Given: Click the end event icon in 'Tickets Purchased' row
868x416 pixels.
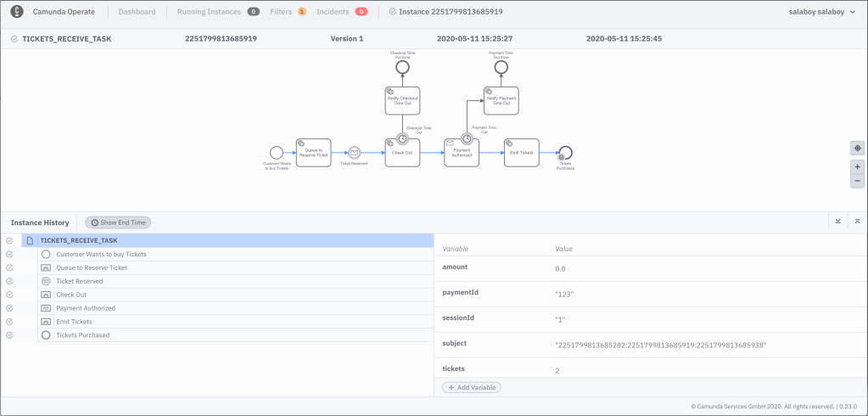Looking at the screenshot, I should pyautogui.click(x=46, y=335).
